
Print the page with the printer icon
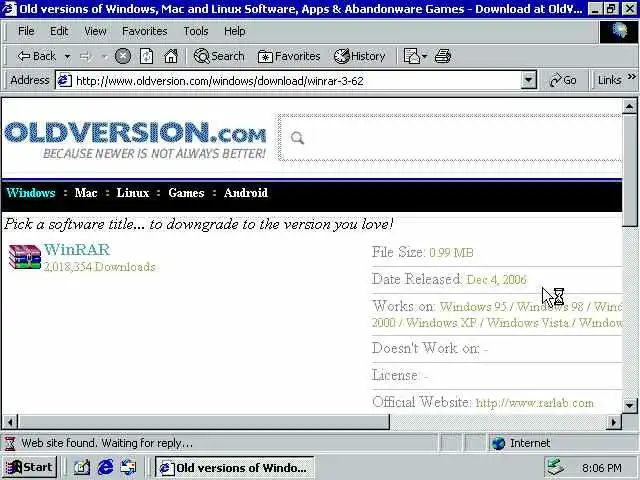click(x=443, y=56)
